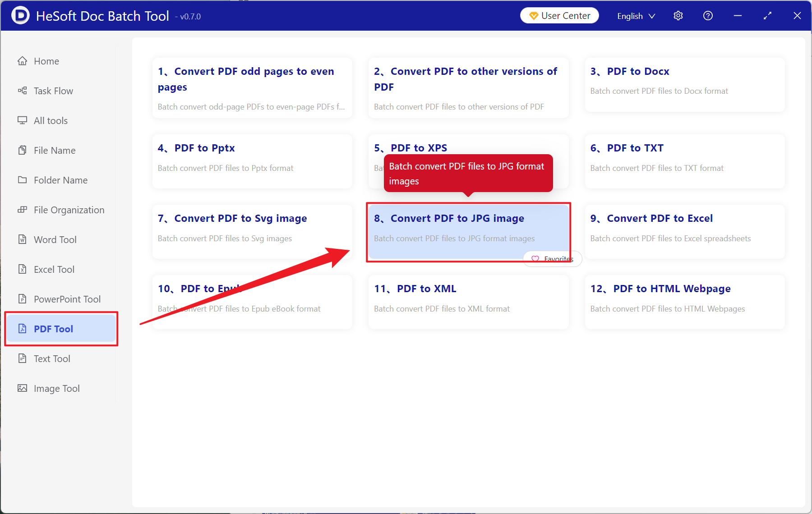The image size is (812, 514).
Task: Minimize the HeSoft window
Action: (738, 16)
